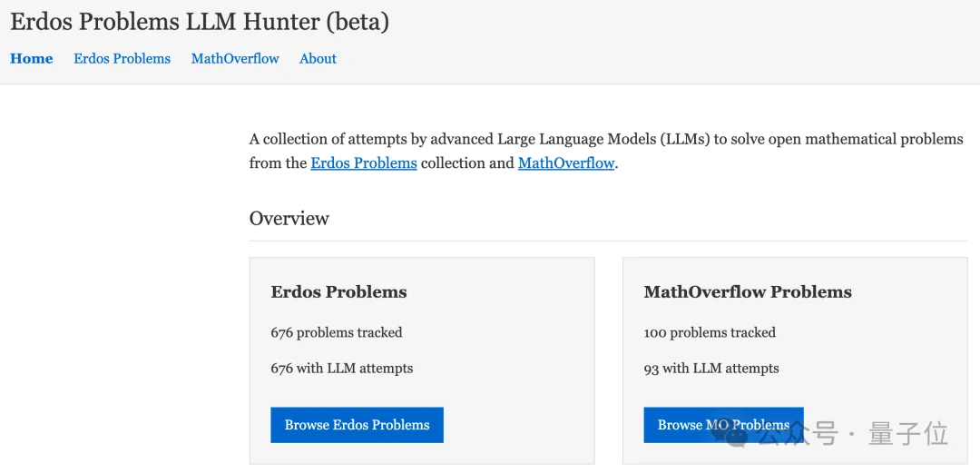Follow the underlined MathOverflow link in paragraph
This screenshot has width=980, height=473.
566,163
